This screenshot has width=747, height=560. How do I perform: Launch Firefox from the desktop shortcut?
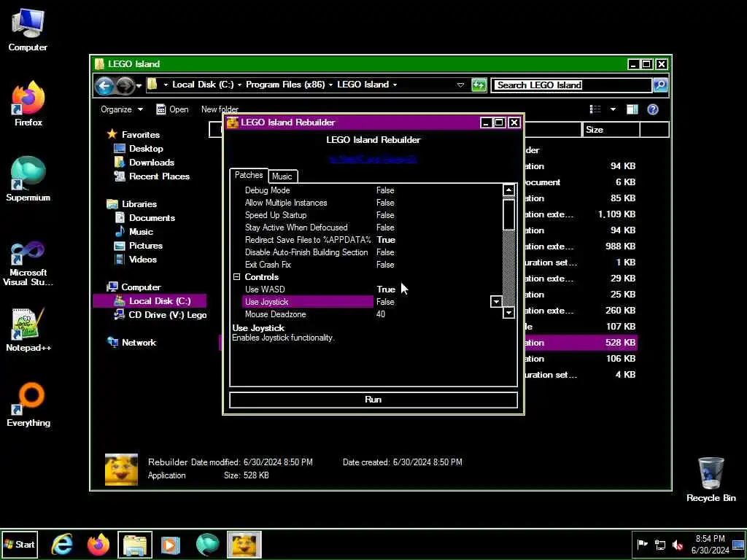coord(28,104)
